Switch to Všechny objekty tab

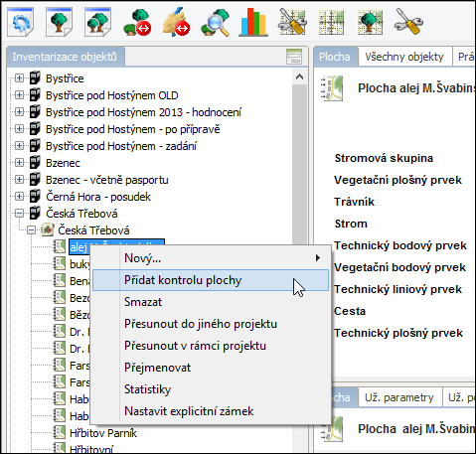404,57
